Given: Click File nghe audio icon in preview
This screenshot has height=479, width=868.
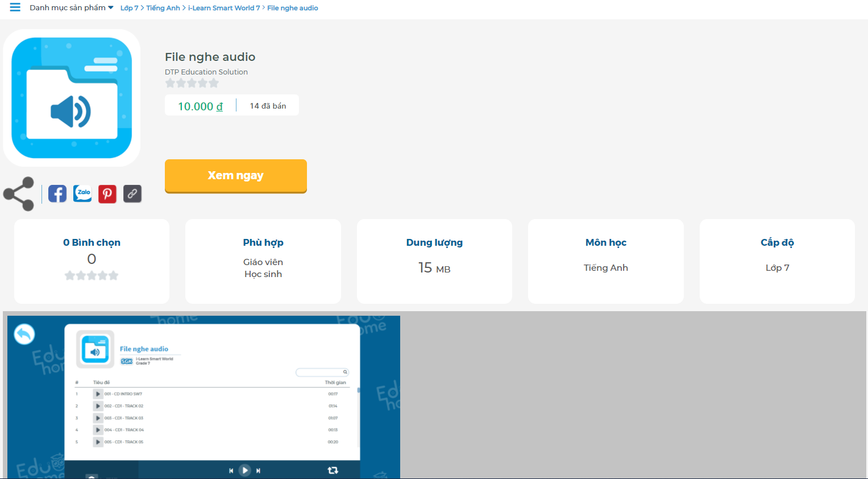Looking at the screenshot, I should [x=95, y=349].
